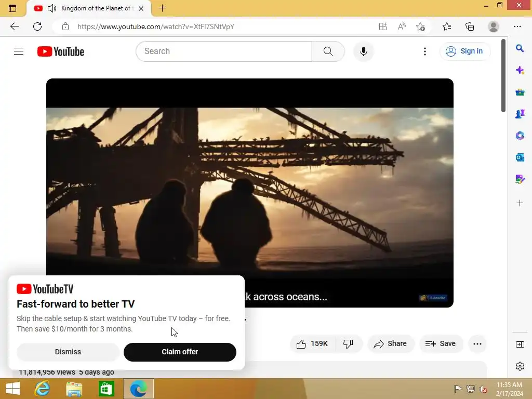
Task: Close the Kingdom of the Planet tab
Action: tap(141, 8)
